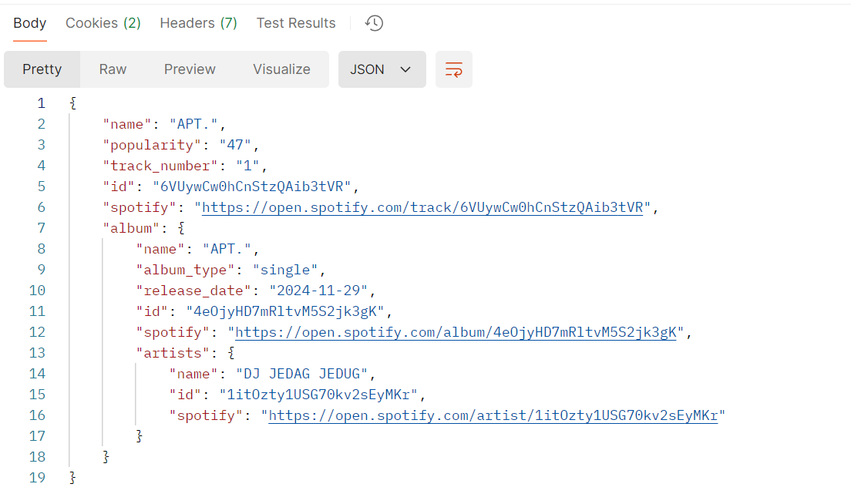Collapse the root object at line 1

tap(73, 103)
